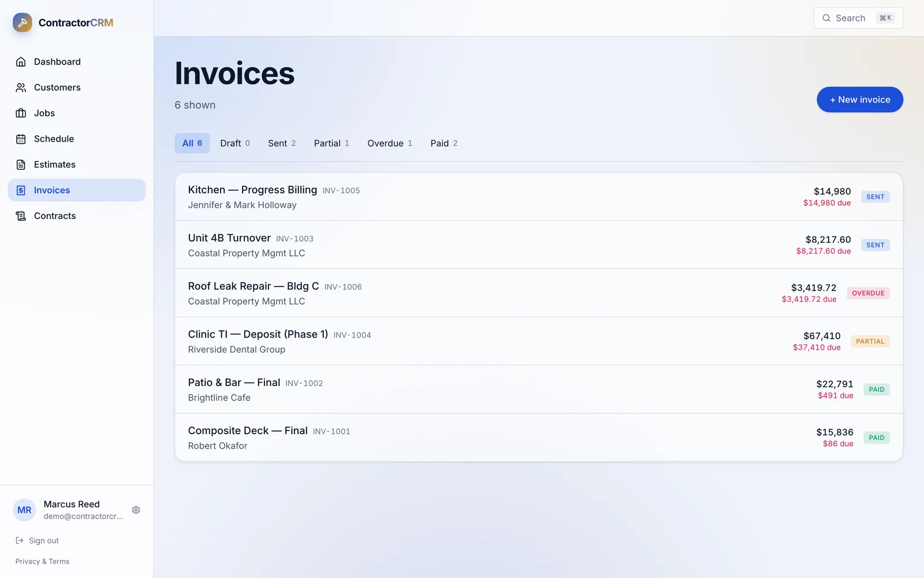
Task: Click the Contracts scroll icon
Action: click(x=21, y=216)
